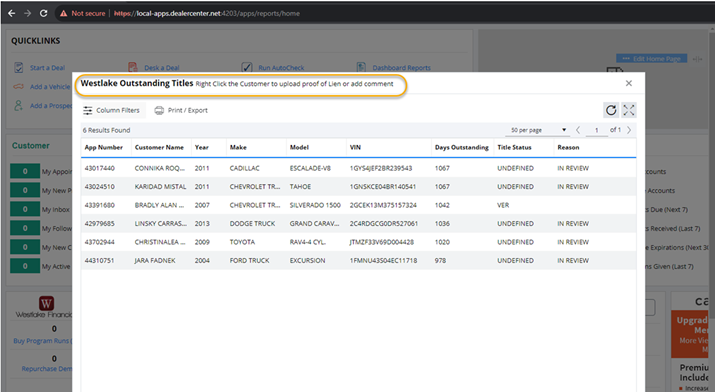715x392 pixels.
Task: Sort by Make column header
Action: point(238,147)
